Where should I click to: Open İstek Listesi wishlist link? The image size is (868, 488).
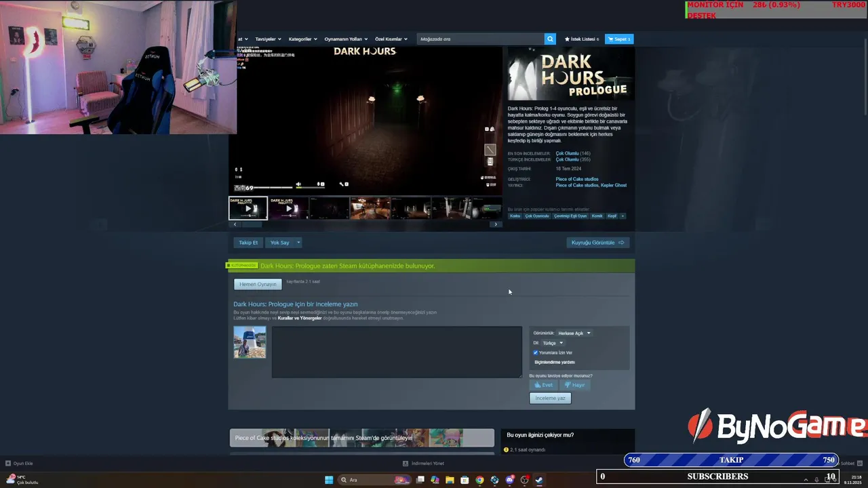582,39
